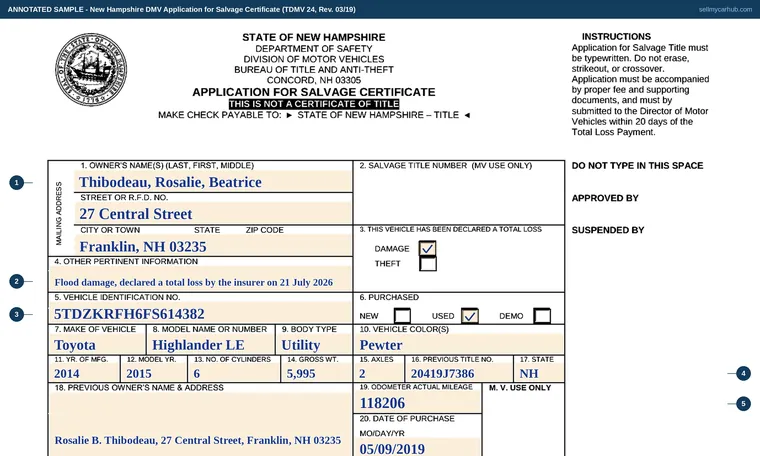Click '3. THIS VEHICLE HAS BEEN DECLARED A TOTAL LOSS' label

point(450,229)
